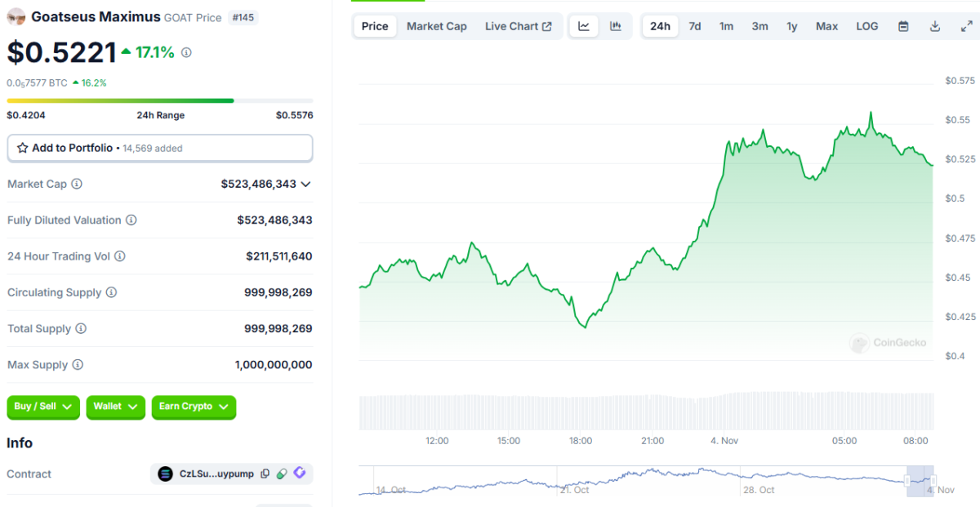Switch to line chart view

(x=584, y=26)
